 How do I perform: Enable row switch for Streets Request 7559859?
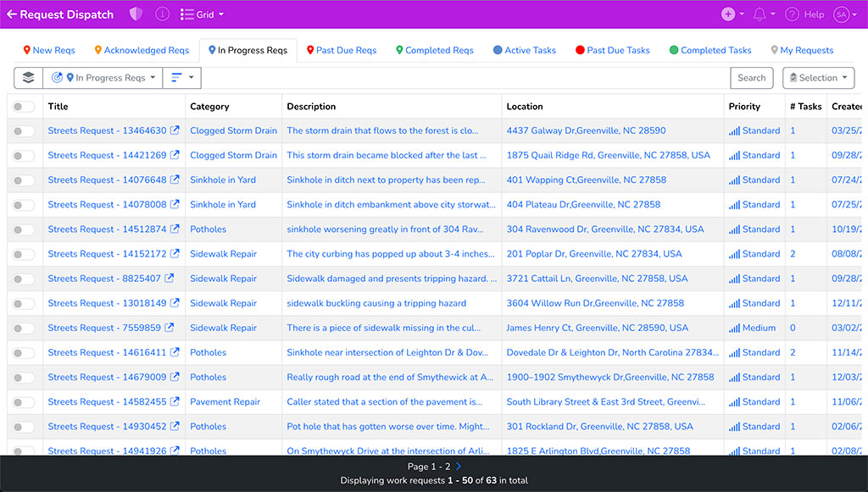click(24, 328)
